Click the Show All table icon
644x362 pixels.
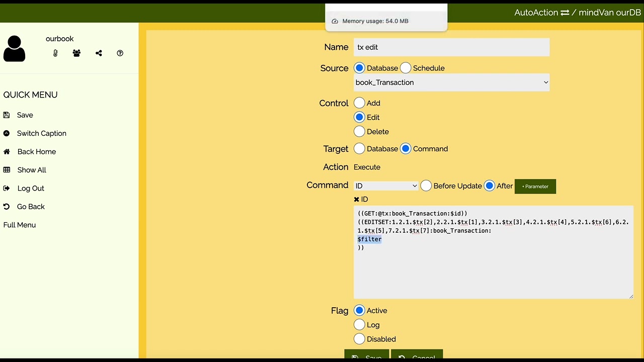7,170
